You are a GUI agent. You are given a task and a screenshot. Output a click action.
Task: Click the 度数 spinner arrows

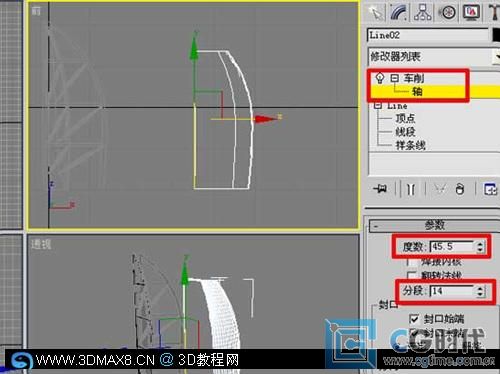click(480, 247)
